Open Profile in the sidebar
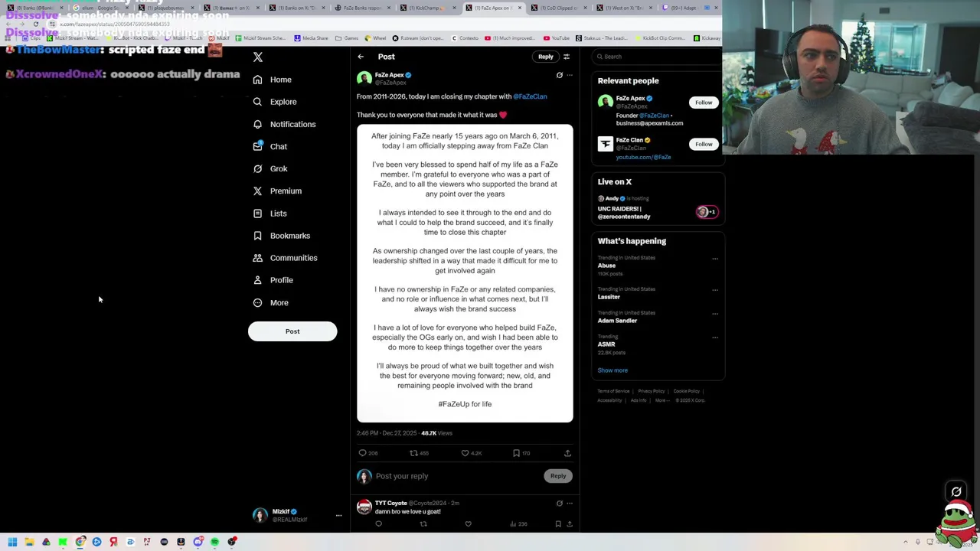 tap(273, 280)
